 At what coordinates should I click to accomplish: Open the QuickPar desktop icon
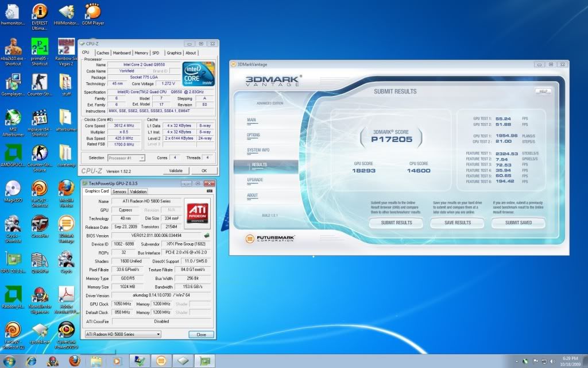40,262
